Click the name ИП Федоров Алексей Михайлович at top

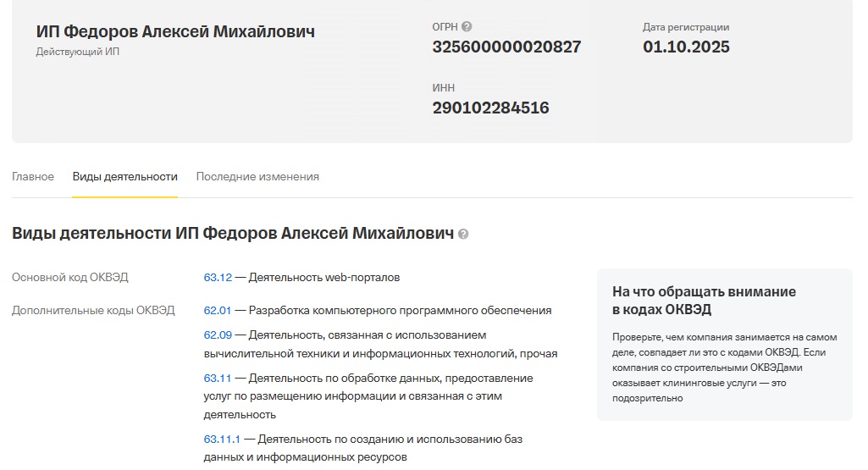[x=175, y=31]
